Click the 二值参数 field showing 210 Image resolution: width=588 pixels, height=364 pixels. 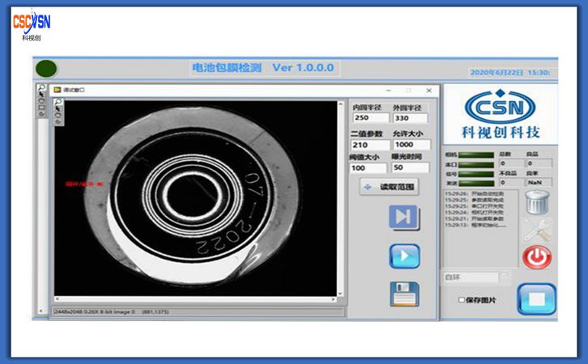click(369, 145)
